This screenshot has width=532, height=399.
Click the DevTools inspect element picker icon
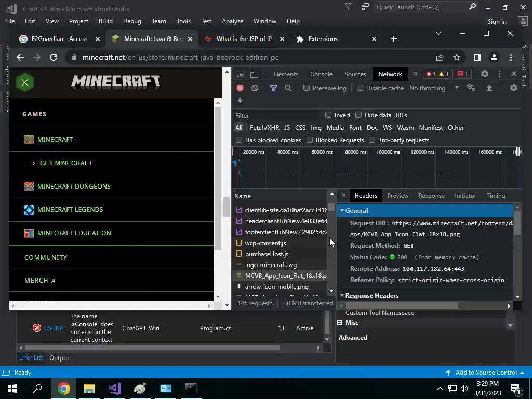(x=240, y=74)
